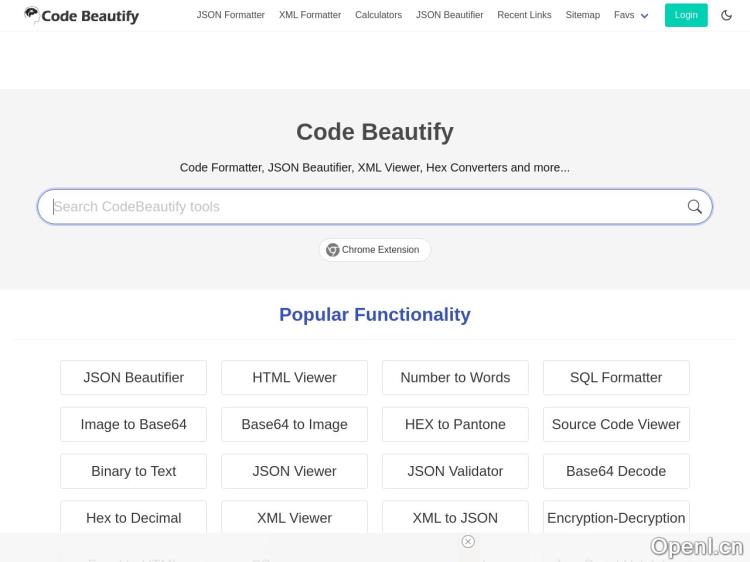Image resolution: width=750 pixels, height=562 pixels.
Task: Open the JSON Beautifier tool tile
Action: click(133, 378)
